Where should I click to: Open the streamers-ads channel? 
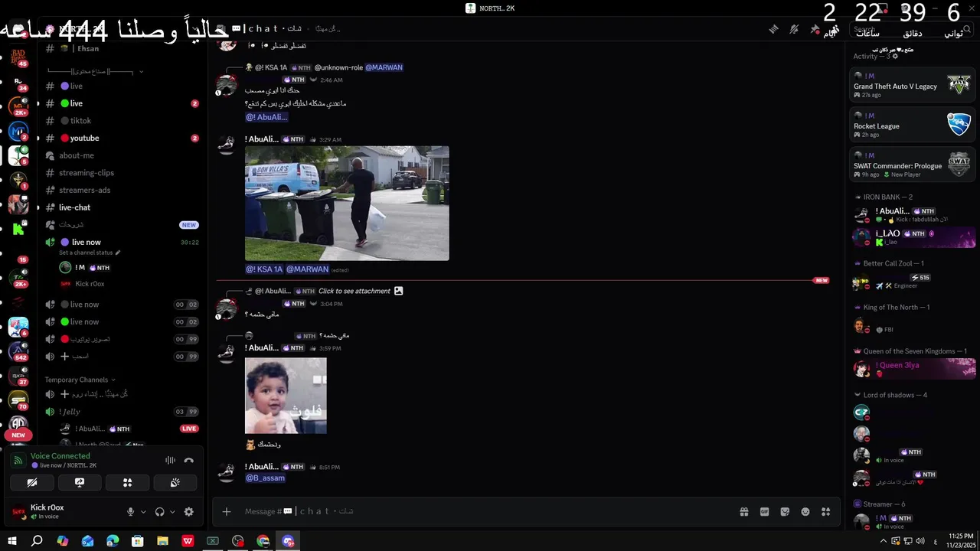coord(119,190)
